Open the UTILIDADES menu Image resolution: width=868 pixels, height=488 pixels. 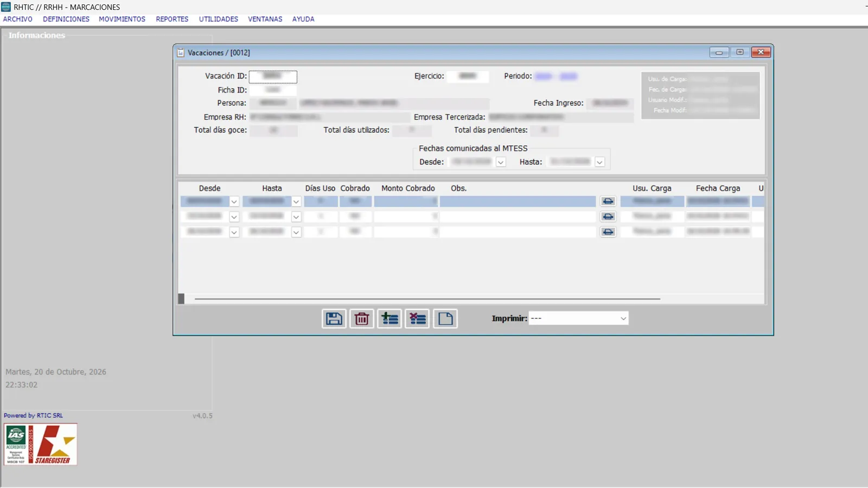tap(219, 19)
